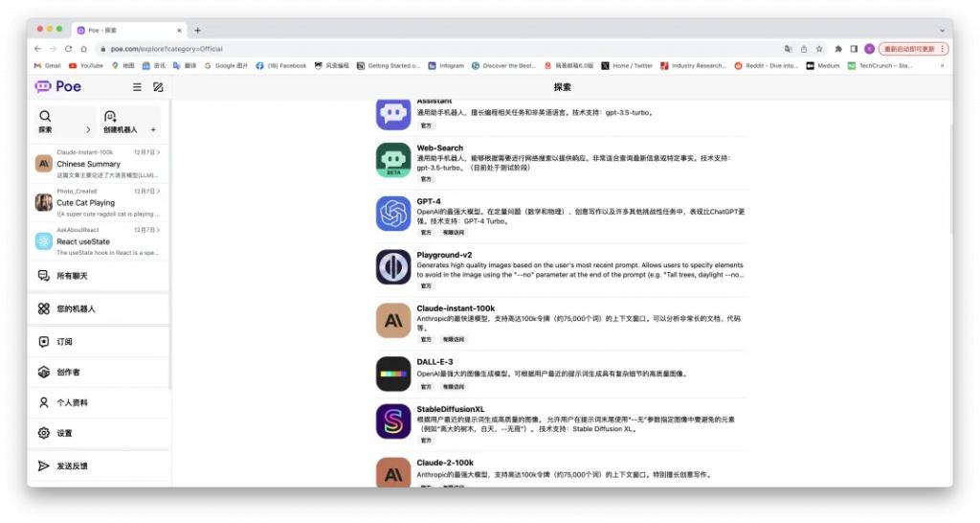Click the GPT-4 OpenAI logo icon

point(393,214)
